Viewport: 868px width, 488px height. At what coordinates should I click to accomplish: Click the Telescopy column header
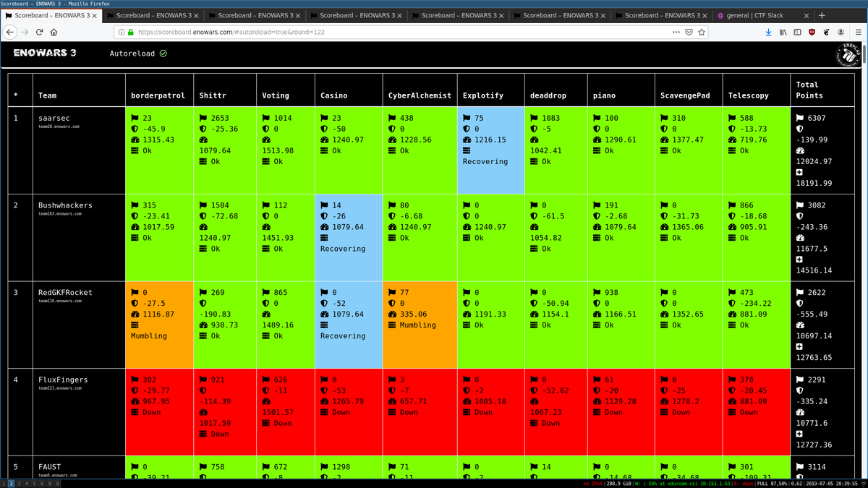(x=749, y=95)
